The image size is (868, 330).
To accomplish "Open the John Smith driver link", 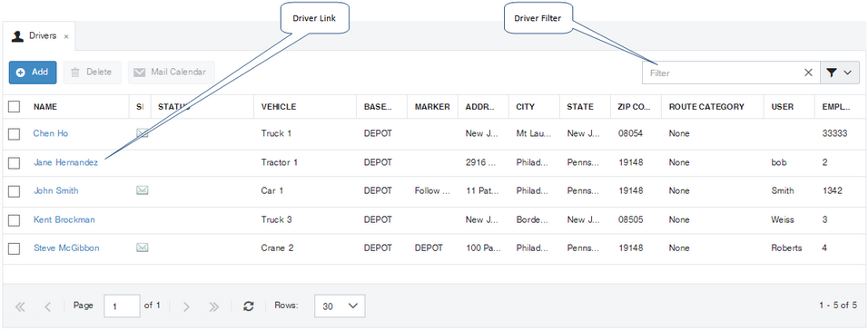I will point(56,190).
